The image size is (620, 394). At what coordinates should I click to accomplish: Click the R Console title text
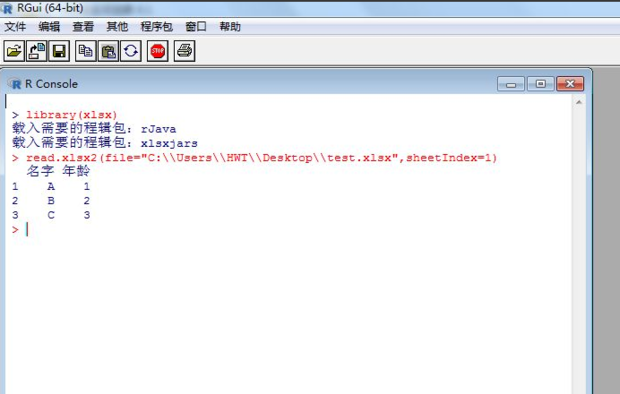(x=51, y=84)
